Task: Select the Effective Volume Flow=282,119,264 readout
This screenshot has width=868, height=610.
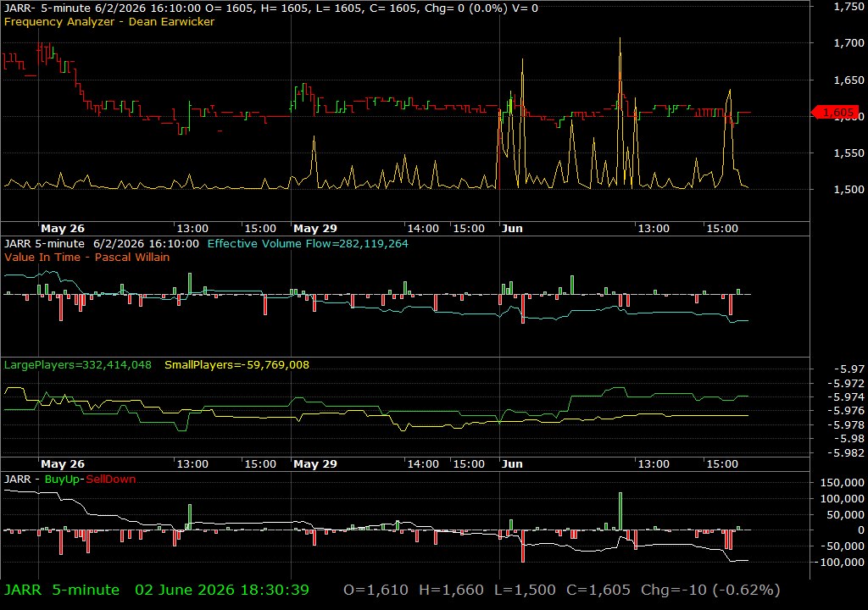Action: tap(308, 243)
